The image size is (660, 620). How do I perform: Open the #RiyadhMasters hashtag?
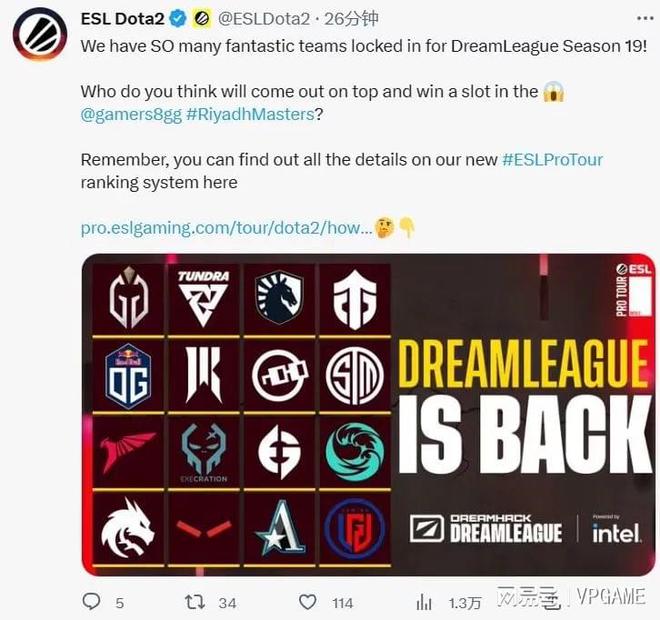[250, 114]
